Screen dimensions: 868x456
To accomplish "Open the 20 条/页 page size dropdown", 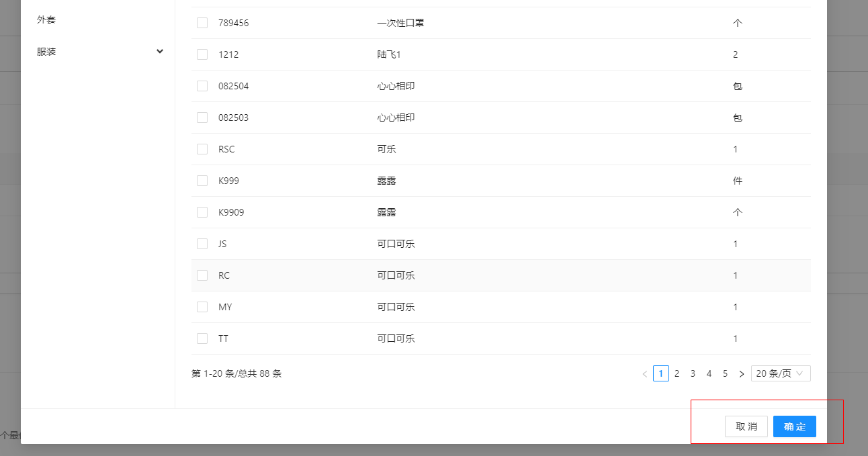I will (x=781, y=373).
